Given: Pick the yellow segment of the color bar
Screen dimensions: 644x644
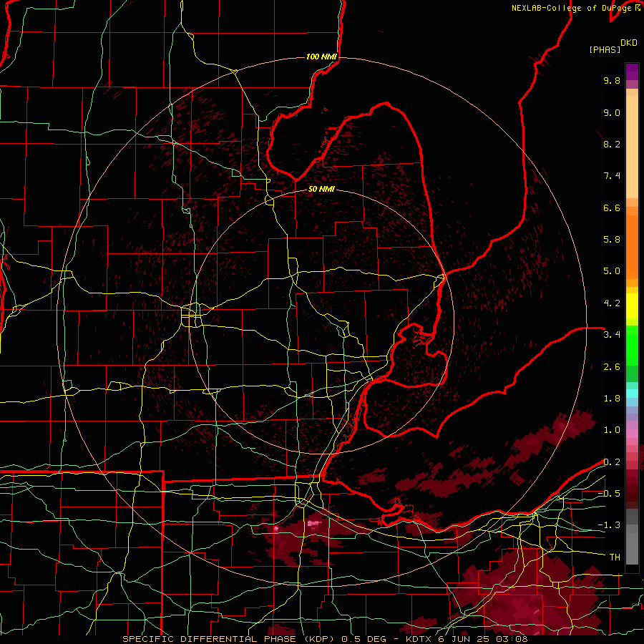Looking at the screenshot, I should 632,306.
